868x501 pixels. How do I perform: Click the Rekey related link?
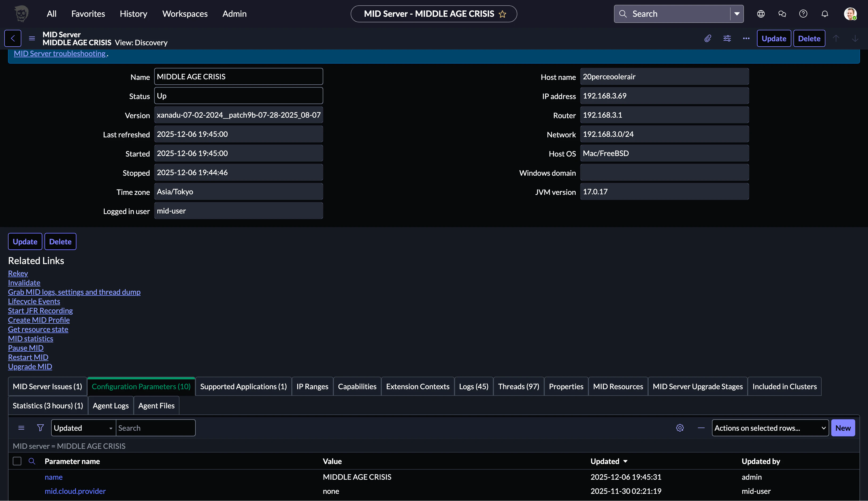(x=18, y=273)
